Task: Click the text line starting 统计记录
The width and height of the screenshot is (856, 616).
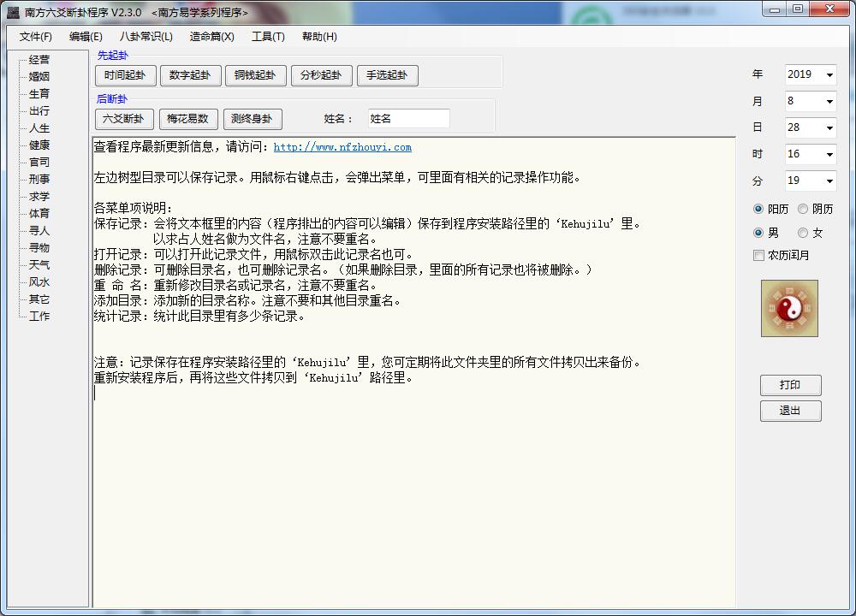Action: (199, 316)
